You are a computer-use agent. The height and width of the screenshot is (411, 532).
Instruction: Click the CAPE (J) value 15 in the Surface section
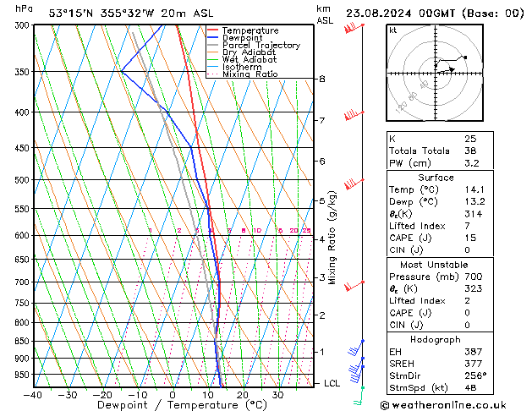tap(469, 238)
